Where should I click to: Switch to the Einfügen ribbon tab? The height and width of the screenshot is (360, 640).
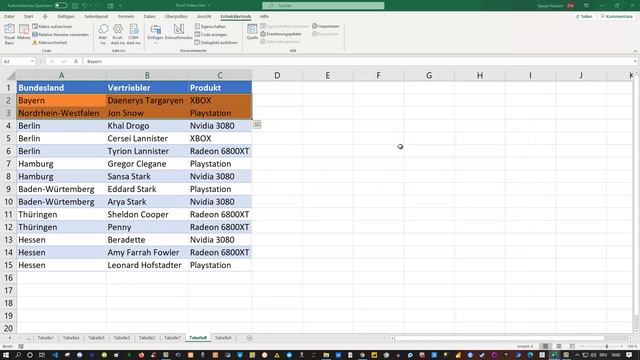pos(66,16)
